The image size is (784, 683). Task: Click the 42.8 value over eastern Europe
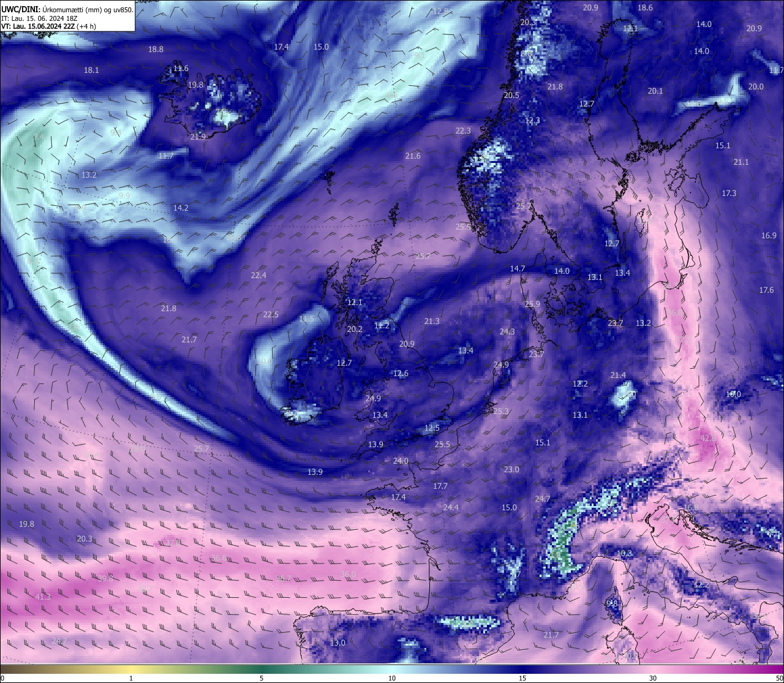coord(708,438)
